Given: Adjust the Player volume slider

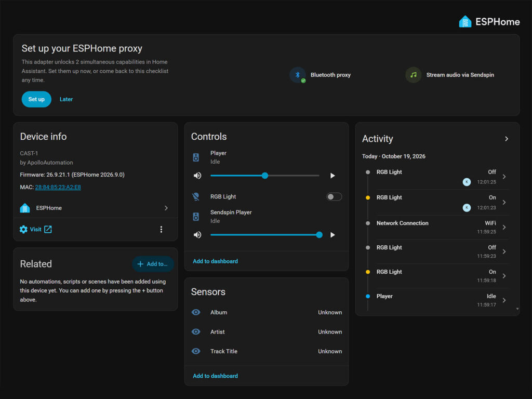Looking at the screenshot, I should (x=264, y=176).
